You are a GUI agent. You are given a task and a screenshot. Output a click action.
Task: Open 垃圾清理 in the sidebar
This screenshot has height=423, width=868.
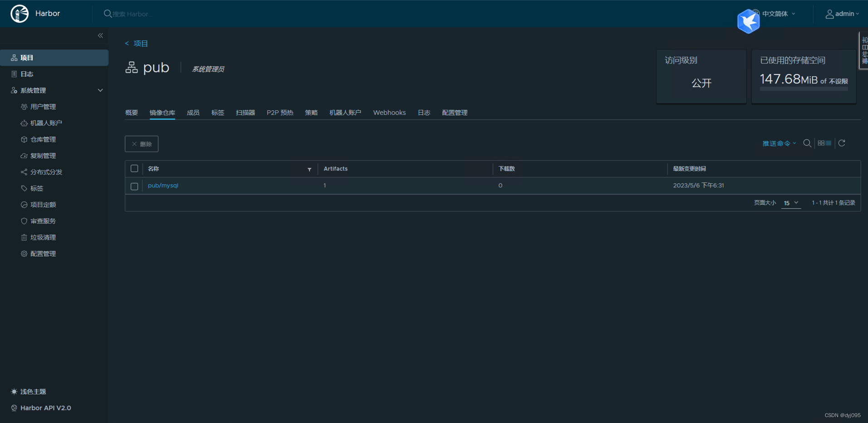[43, 237]
